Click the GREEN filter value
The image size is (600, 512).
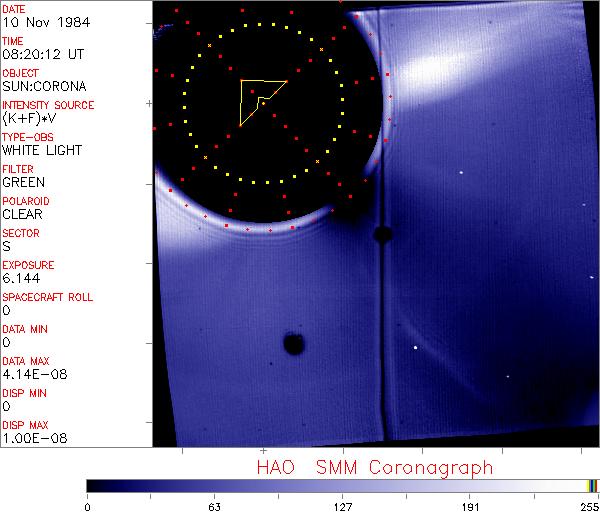23,182
